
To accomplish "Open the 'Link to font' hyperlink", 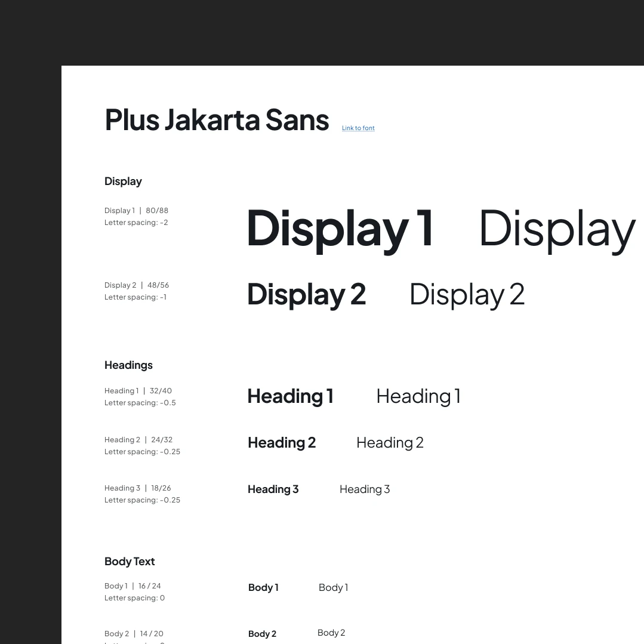I will (x=358, y=128).
